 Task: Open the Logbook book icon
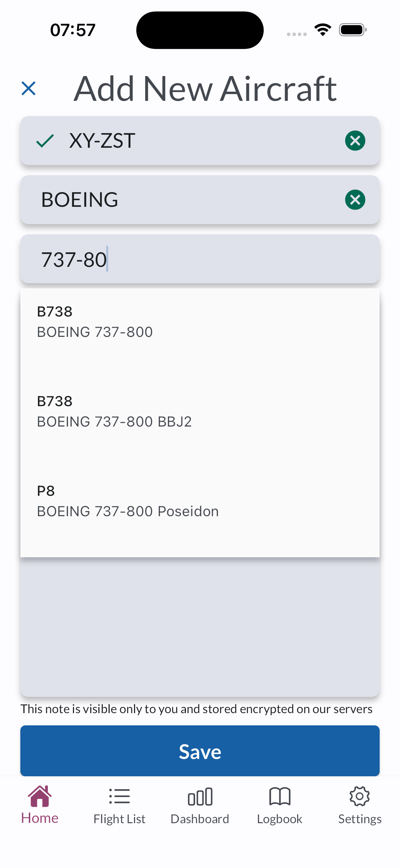pos(280,797)
